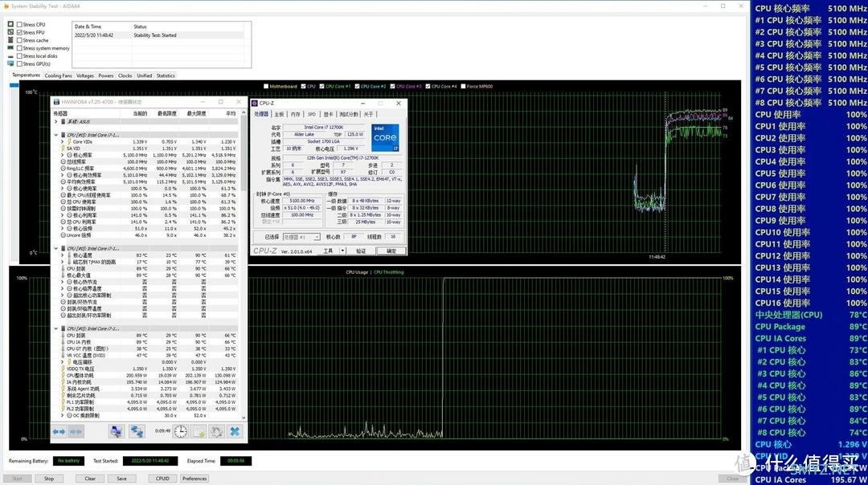This screenshot has width=868, height=485.
Task: Click HWiNFO log to file icon
Action: click(199, 431)
